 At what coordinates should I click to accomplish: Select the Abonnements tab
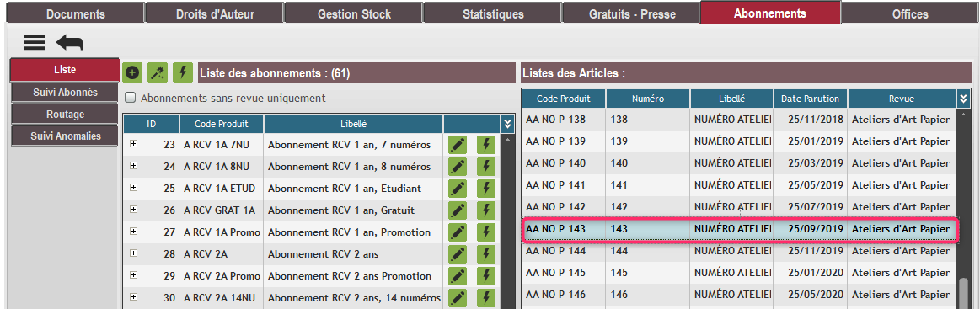(770, 13)
